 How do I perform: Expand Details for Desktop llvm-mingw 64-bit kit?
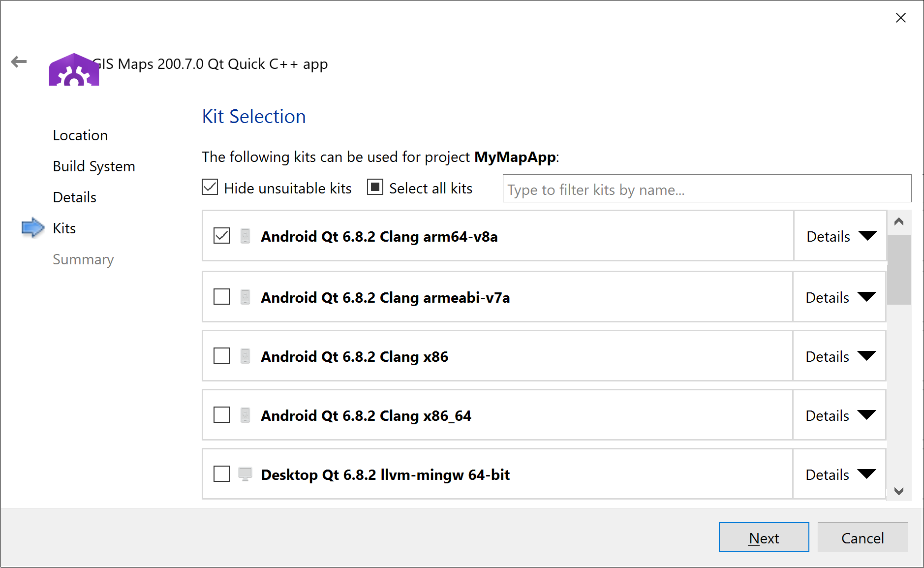[x=840, y=474]
